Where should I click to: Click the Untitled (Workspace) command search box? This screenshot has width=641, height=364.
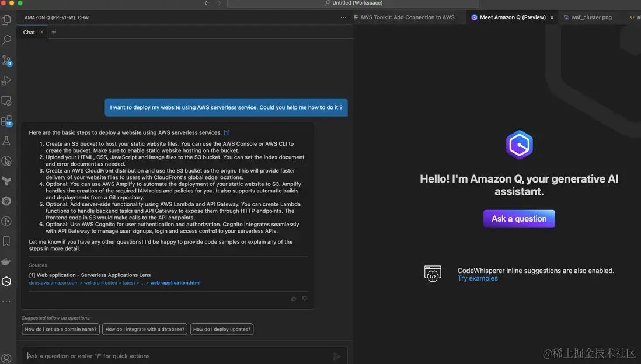tap(353, 3)
